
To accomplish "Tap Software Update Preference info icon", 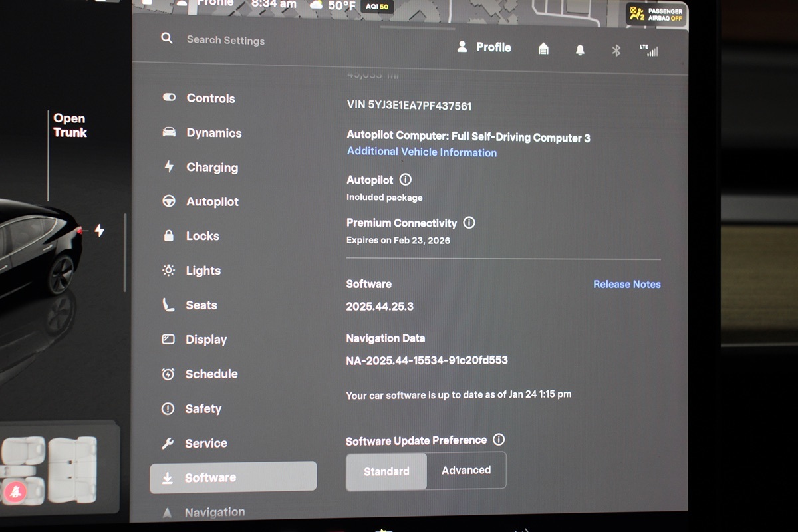I will pos(499,440).
